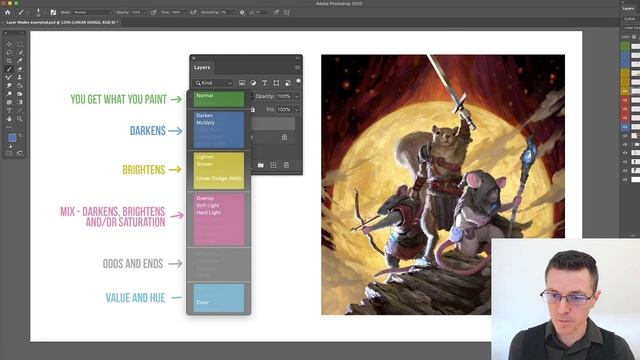Click the brush angle field
This screenshot has height=360, width=640.
tap(262, 12)
